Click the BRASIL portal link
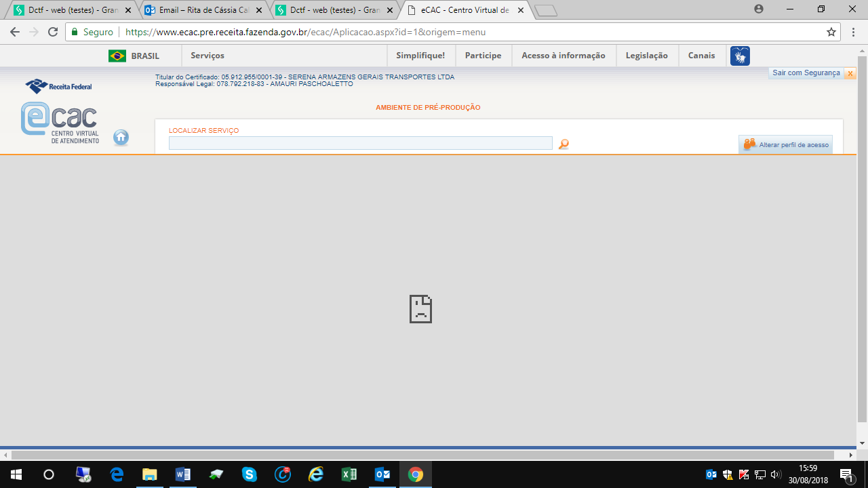Viewport: 868px width, 488px height. tap(145, 56)
